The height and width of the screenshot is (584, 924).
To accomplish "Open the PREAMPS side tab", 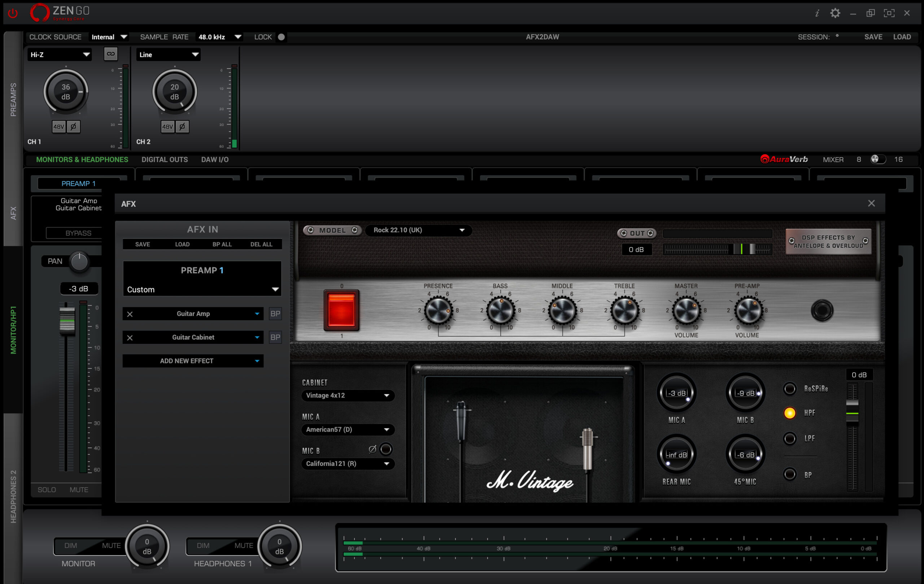I will coord(13,99).
